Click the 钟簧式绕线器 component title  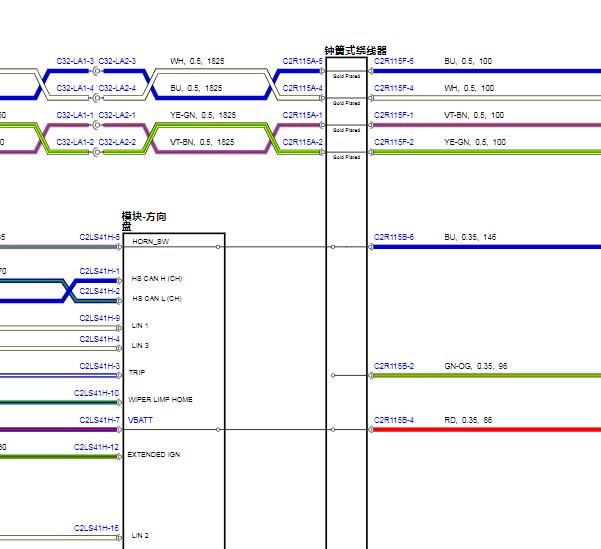tap(355, 51)
